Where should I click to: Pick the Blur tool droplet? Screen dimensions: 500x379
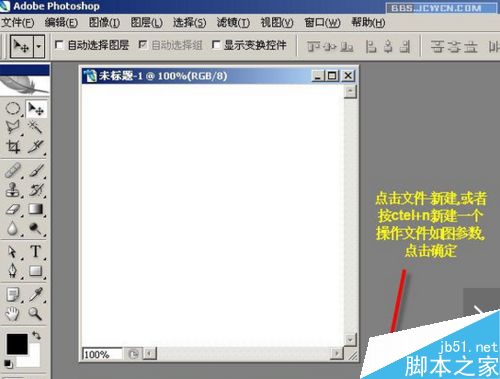[13, 229]
